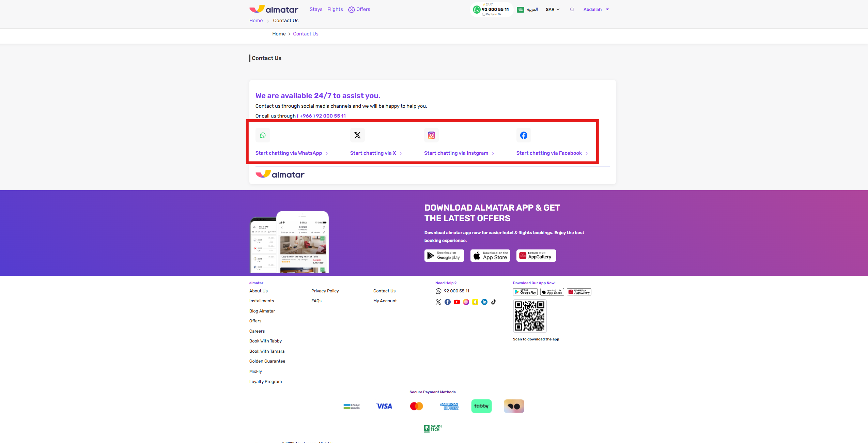Open the Stays menu item
868x443 pixels.
click(316, 9)
